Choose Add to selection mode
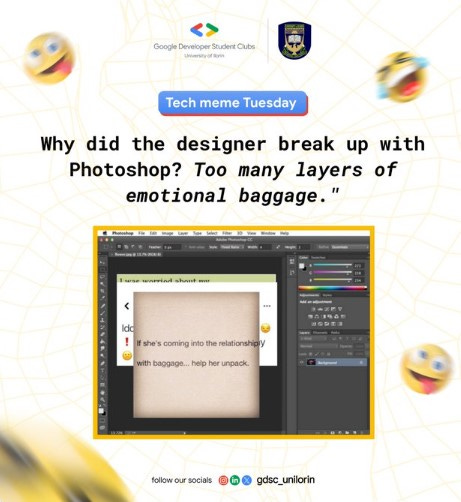Image resolution: width=461 pixels, height=502 pixels. pos(126,247)
